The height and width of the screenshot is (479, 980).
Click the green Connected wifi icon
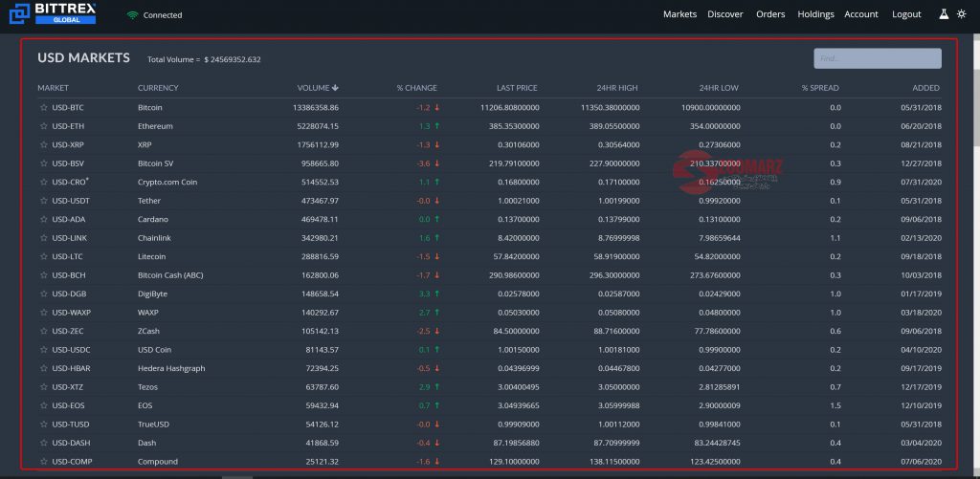(x=132, y=15)
